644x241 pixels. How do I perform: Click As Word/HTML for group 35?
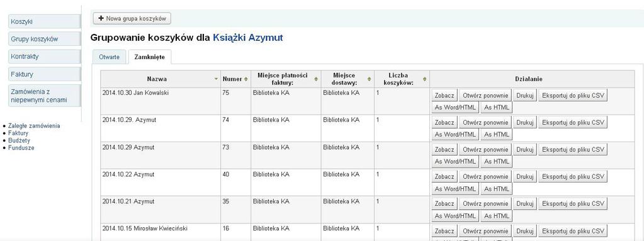click(455, 216)
